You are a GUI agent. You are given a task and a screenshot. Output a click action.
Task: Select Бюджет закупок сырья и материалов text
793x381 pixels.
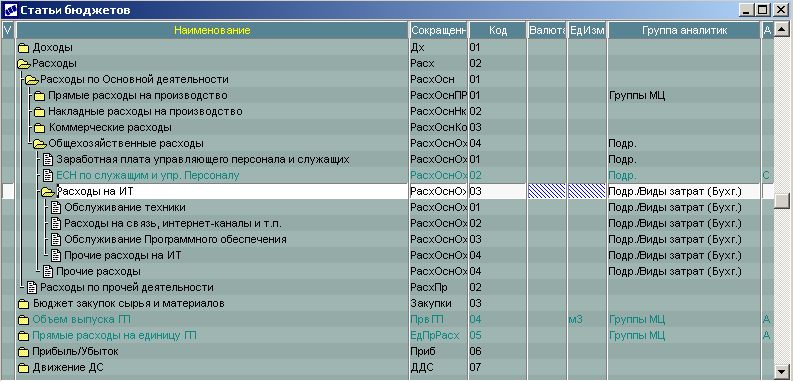pos(128,304)
